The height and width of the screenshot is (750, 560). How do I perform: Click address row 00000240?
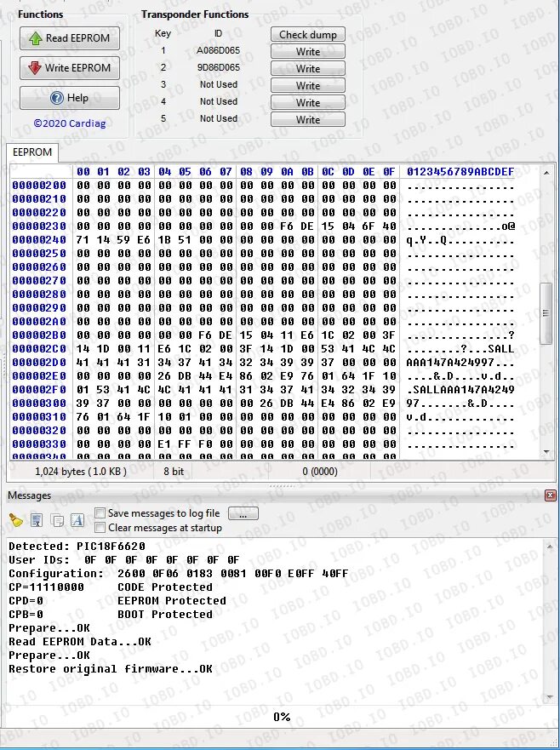pos(39,239)
